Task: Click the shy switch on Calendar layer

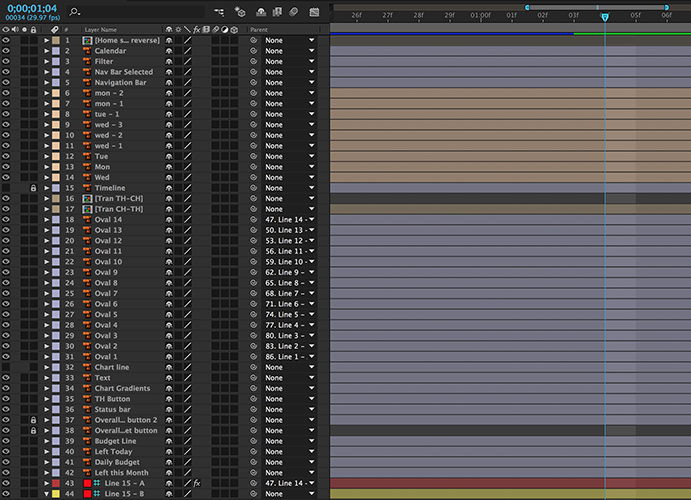Action: pos(169,51)
